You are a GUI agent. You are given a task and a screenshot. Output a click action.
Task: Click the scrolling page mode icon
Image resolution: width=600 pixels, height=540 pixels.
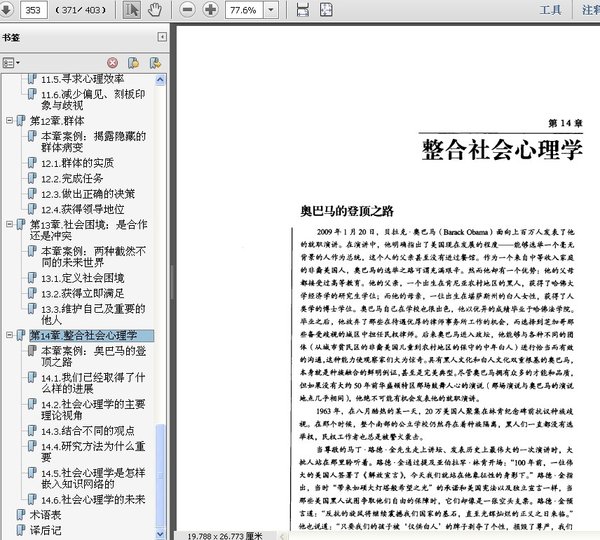303,10
